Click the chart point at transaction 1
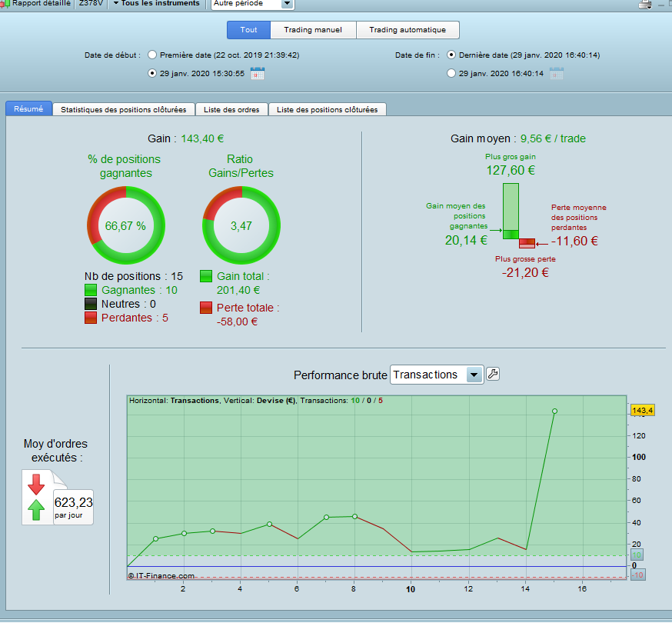The image size is (672, 623). tap(155, 538)
